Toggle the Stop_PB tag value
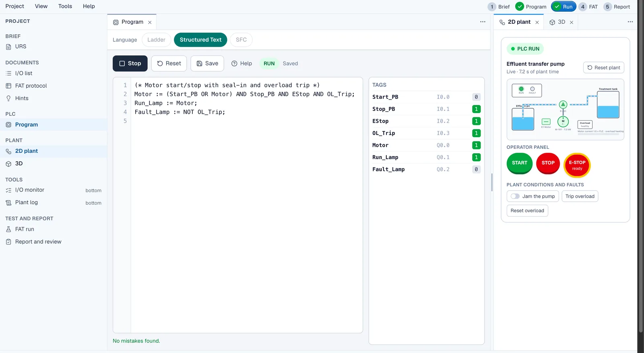This screenshot has width=644, height=353. (x=476, y=109)
